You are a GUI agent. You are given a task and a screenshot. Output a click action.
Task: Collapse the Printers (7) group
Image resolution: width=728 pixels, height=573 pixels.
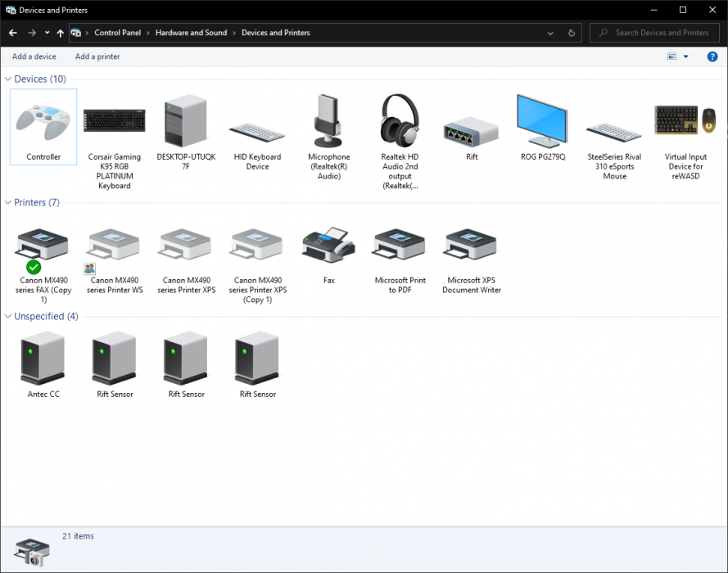click(8, 202)
